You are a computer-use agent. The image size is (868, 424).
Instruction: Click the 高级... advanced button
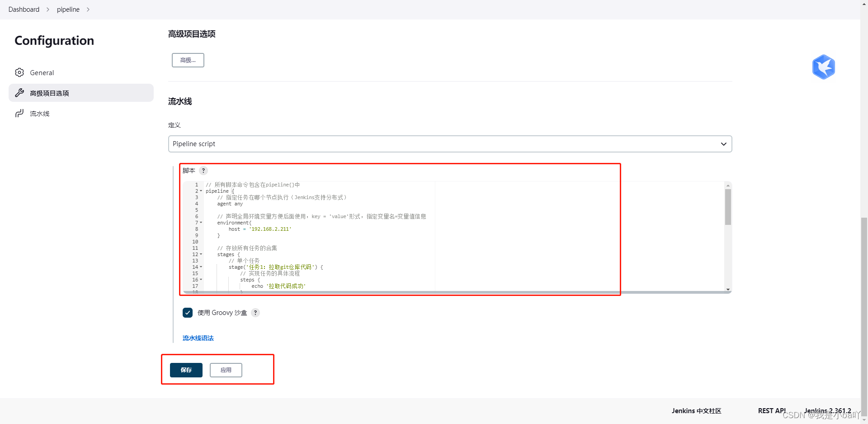(x=188, y=60)
